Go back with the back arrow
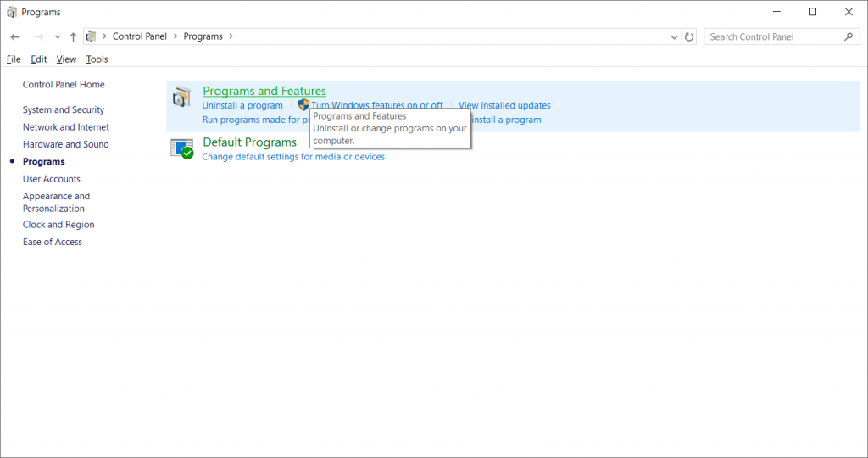 [x=15, y=36]
